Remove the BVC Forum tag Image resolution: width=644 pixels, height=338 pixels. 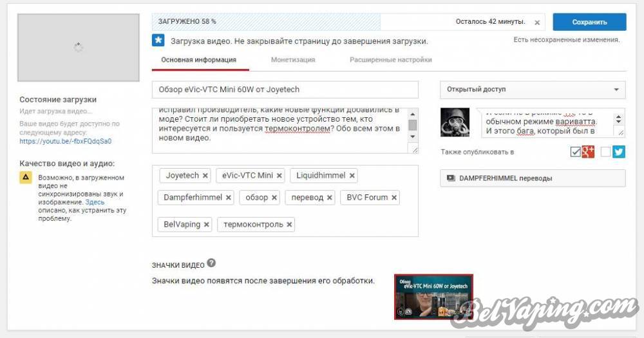394,198
